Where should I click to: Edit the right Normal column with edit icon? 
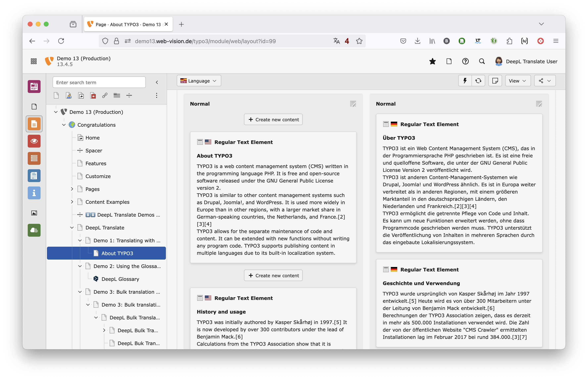(x=539, y=104)
